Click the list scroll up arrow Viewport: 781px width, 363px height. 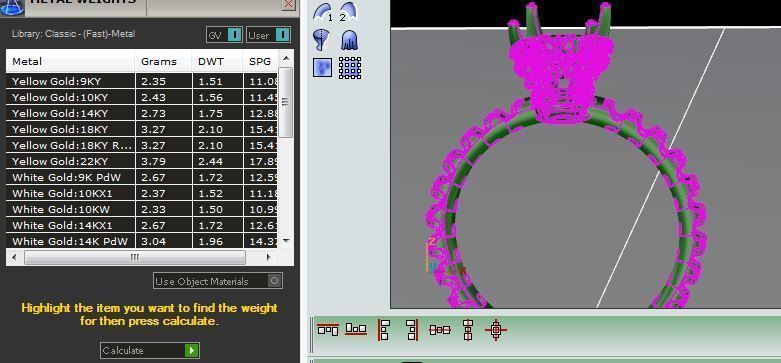pos(286,58)
